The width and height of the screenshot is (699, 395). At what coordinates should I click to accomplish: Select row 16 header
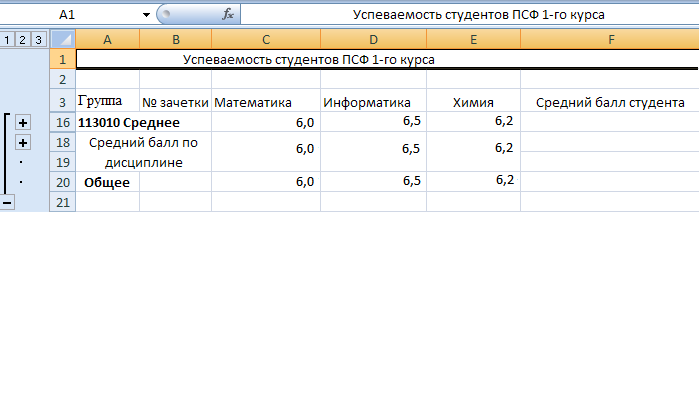(62, 122)
